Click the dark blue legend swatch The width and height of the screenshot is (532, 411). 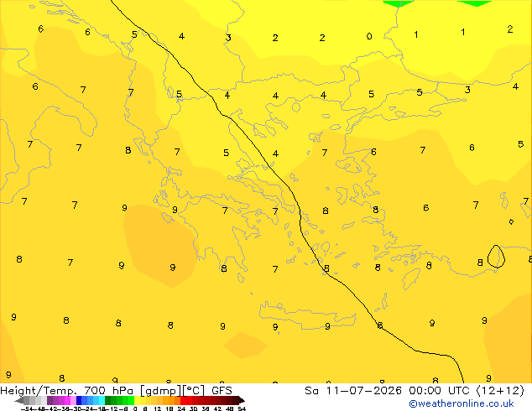pyautogui.click(x=79, y=400)
